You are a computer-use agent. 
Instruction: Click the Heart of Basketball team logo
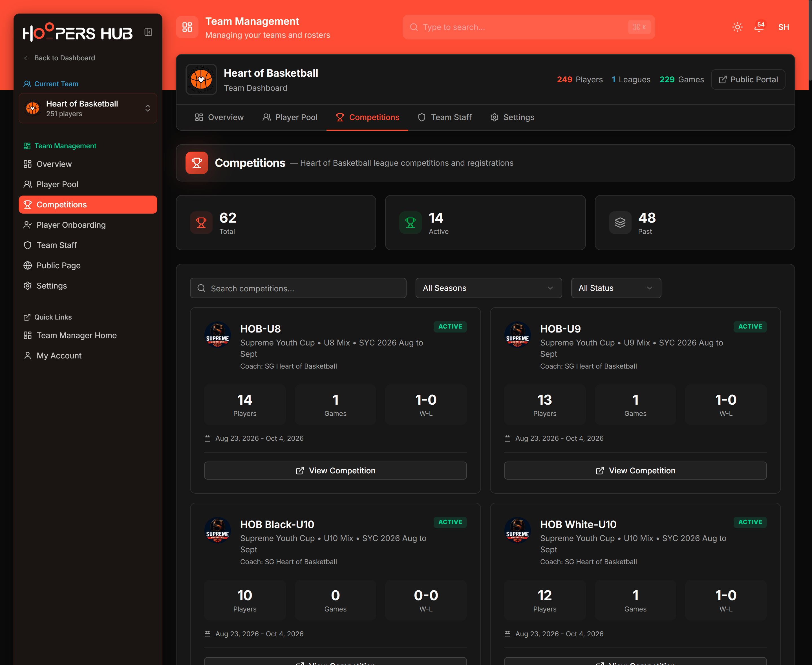(201, 80)
